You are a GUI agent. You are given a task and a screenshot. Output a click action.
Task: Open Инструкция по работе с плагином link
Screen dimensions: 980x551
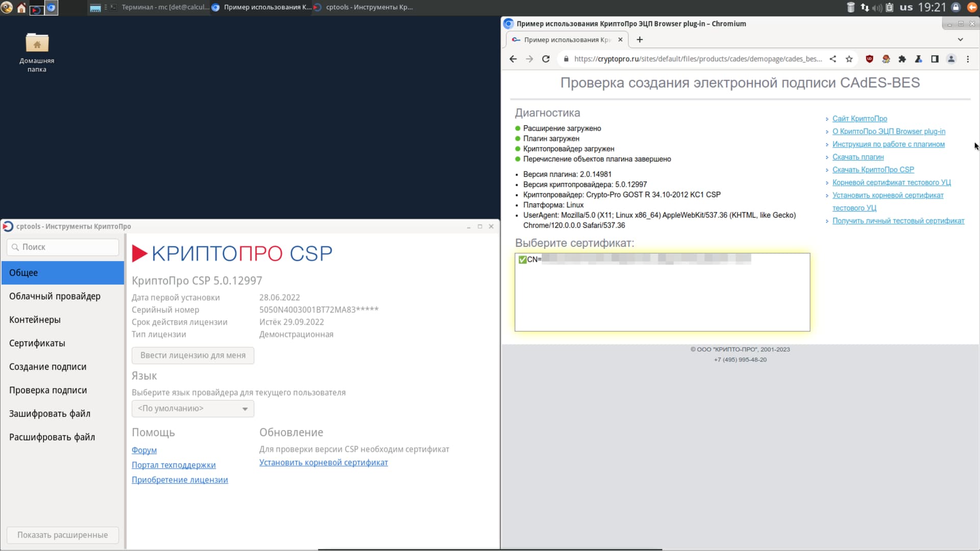tap(888, 144)
